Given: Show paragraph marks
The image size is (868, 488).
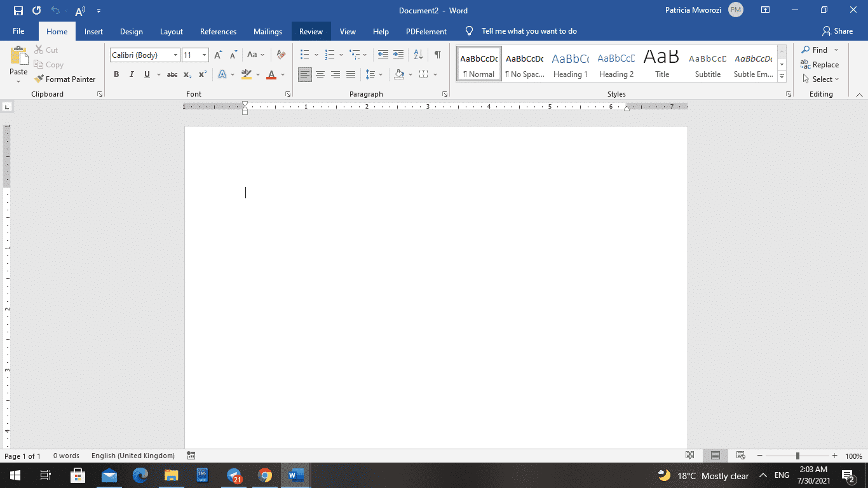Looking at the screenshot, I should [x=437, y=55].
